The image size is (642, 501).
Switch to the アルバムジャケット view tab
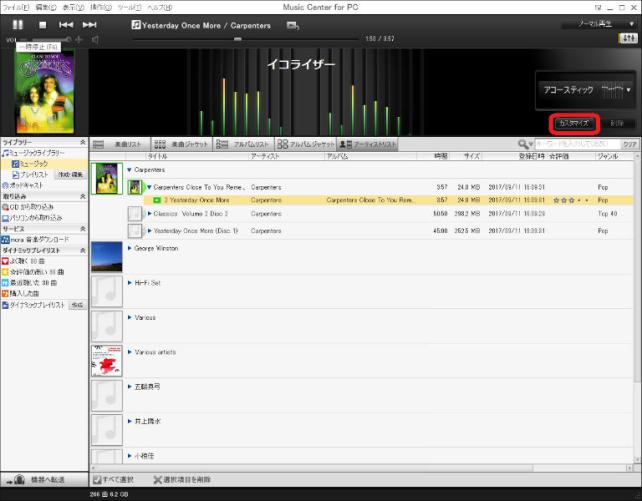pos(305,144)
